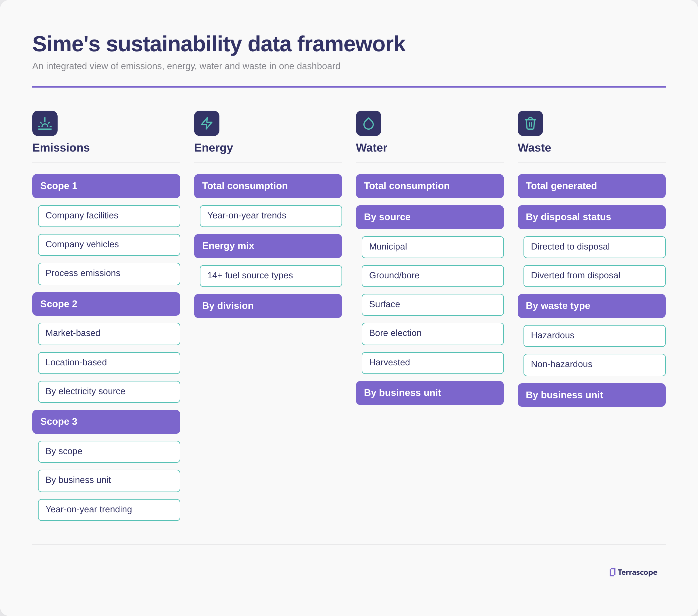Select the By disposal status block

[591, 217]
